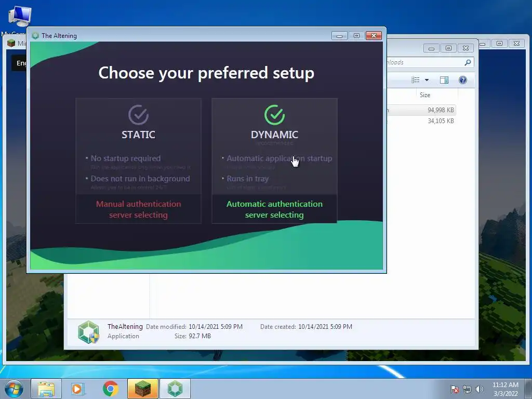Screen dimensions: 532x399
Task: Maximize the Explorer Downloads window
Action: (448, 48)
